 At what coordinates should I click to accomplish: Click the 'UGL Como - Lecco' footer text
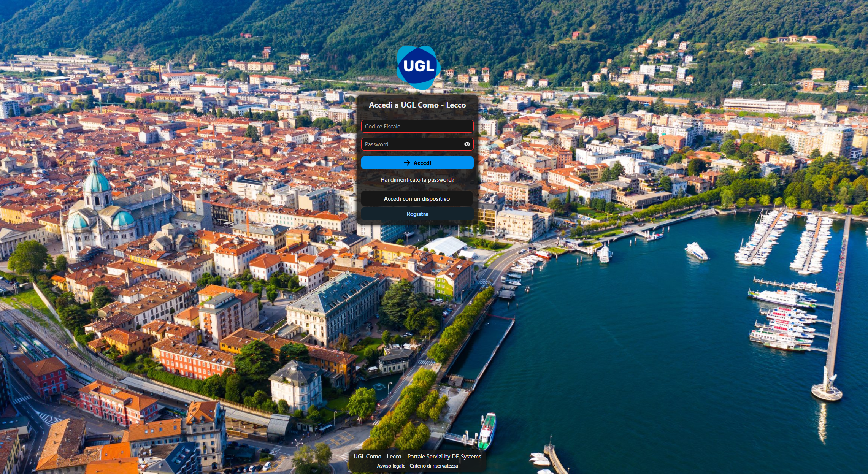coord(377,457)
